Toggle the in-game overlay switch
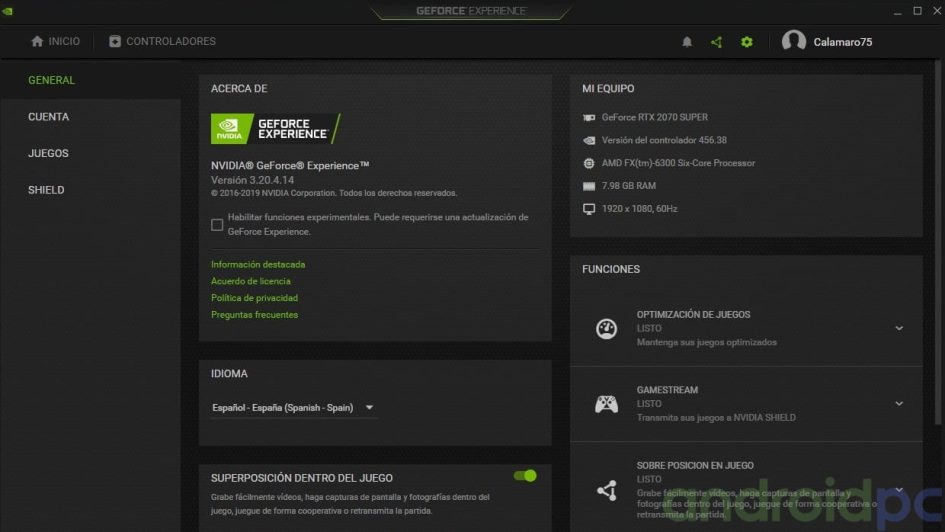Screen dimensions: 945x532 [525, 476]
